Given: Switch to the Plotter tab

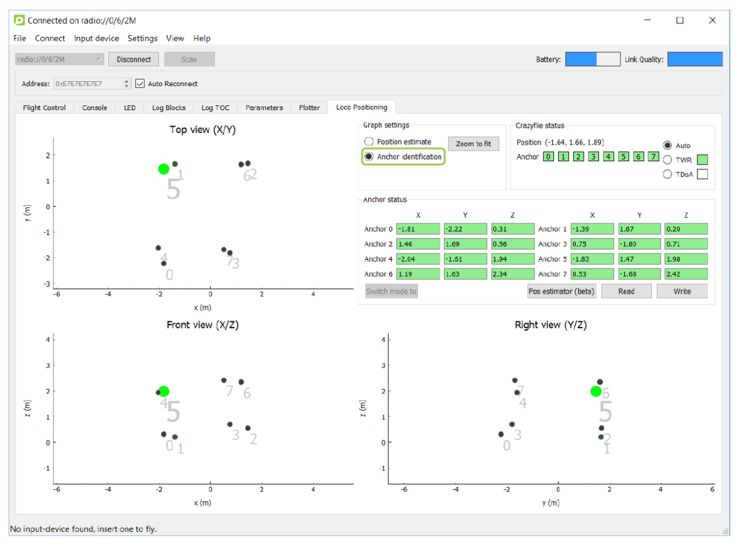Looking at the screenshot, I should tap(310, 107).
